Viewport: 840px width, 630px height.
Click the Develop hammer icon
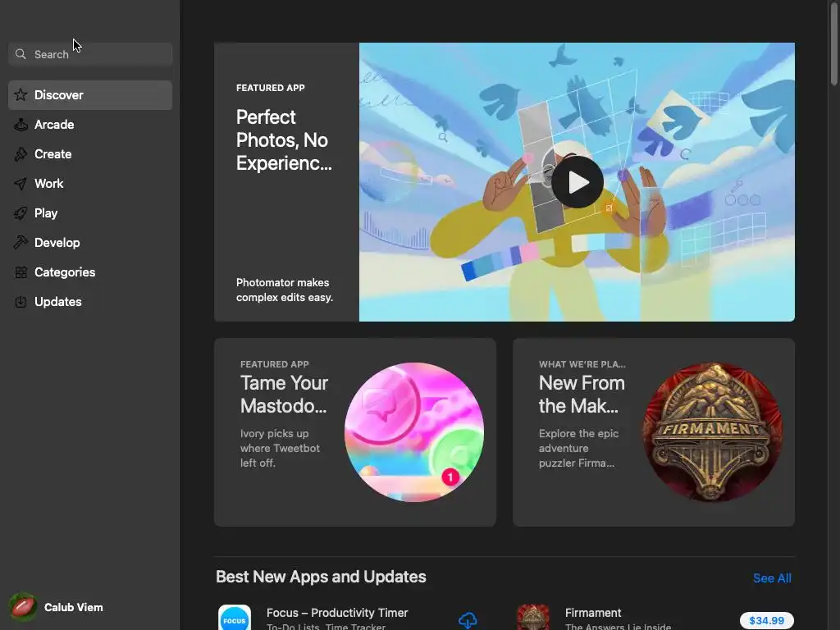coord(21,243)
